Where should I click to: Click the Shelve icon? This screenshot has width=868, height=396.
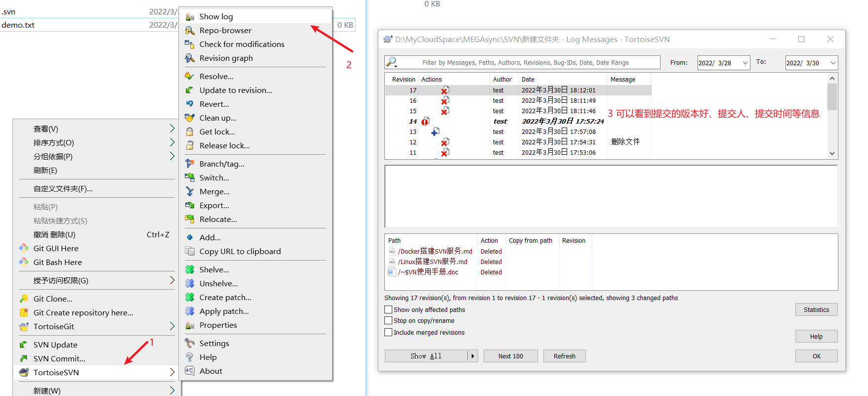pos(190,270)
